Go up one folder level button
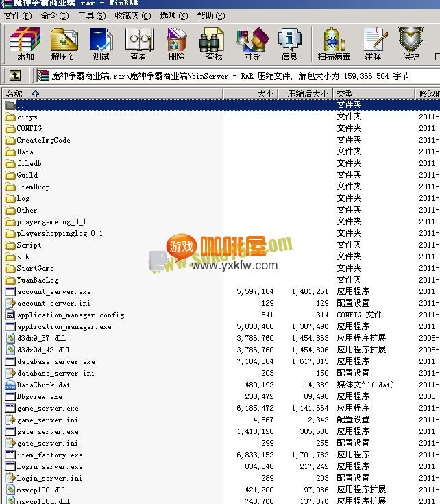Screen dimensions: 440x504 click(14, 75)
